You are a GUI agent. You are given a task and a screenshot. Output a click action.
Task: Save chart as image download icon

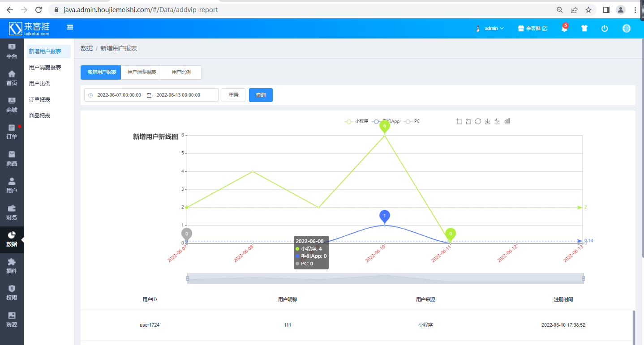tap(488, 121)
